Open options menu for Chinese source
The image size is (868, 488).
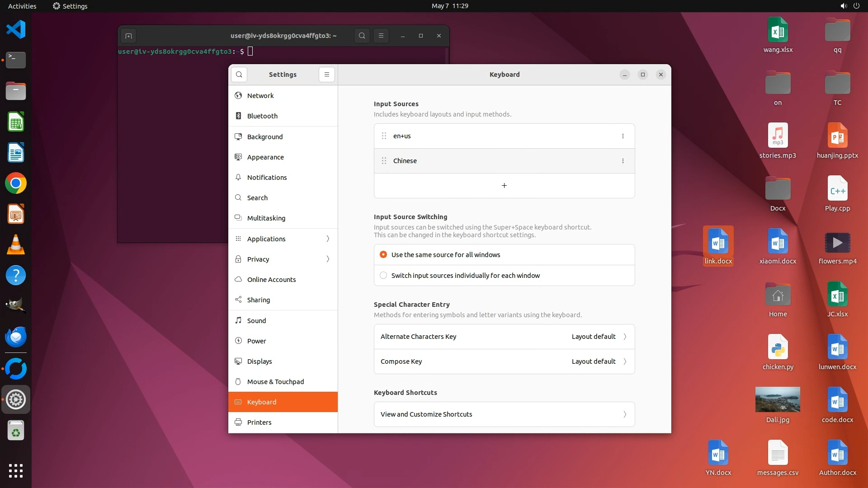tap(623, 161)
